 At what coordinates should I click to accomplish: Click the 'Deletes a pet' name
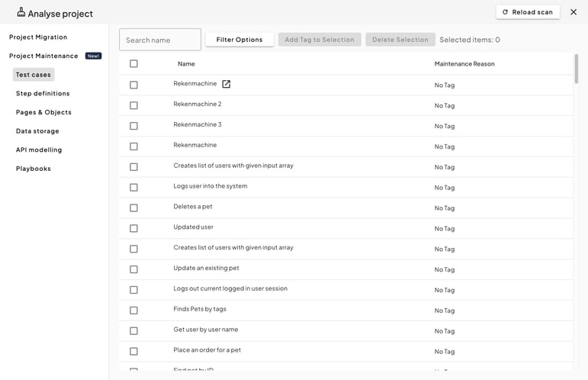point(193,206)
